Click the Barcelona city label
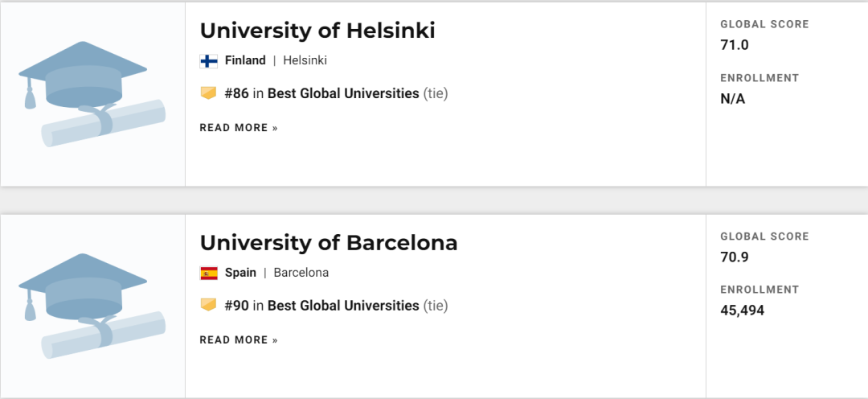Image resolution: width=868 pixels, height=399 pixels. click(301, 273)
